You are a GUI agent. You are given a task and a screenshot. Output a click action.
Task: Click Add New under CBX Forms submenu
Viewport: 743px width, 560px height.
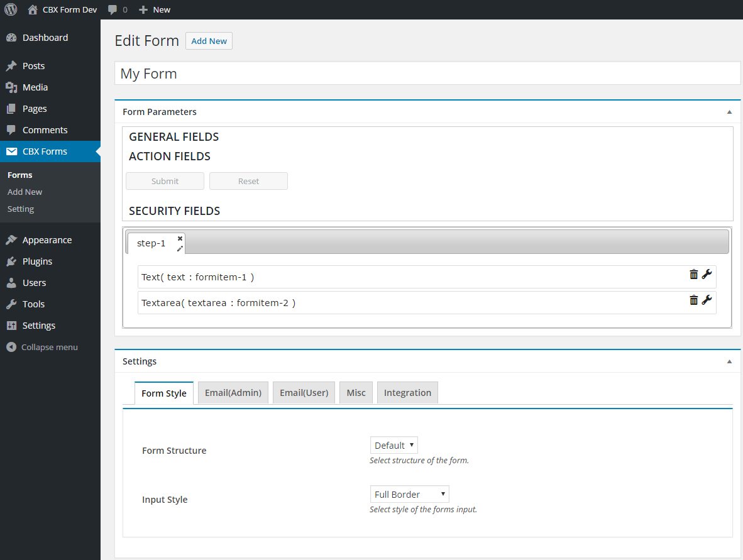click(x=25, y=192)
